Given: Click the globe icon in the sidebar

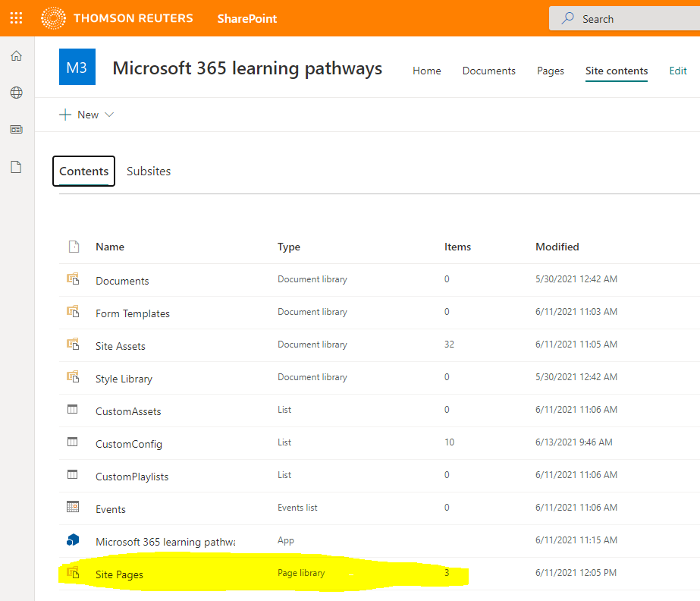Looking at the screenshot, I should [x=14, y=93].
